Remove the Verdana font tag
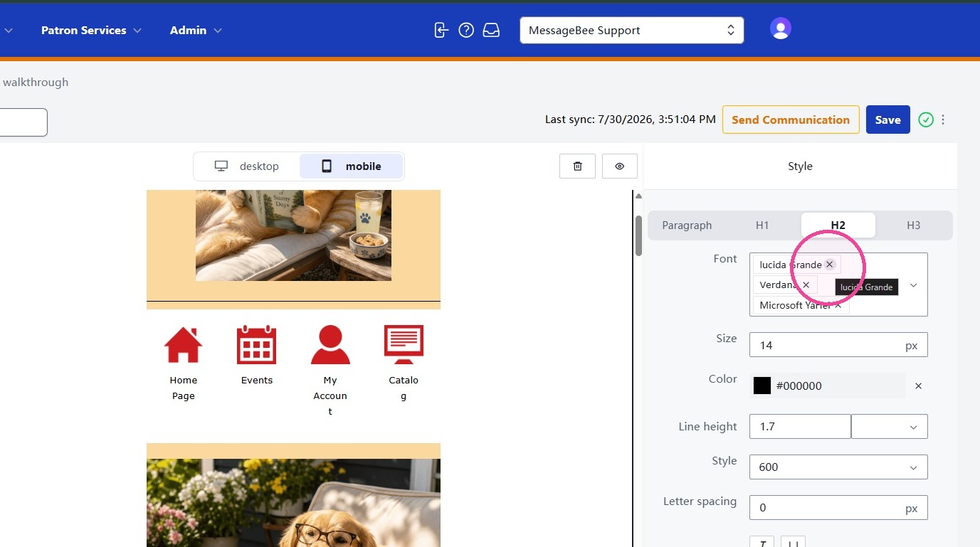This screenshot has height=547, width=980. [806, 285]
